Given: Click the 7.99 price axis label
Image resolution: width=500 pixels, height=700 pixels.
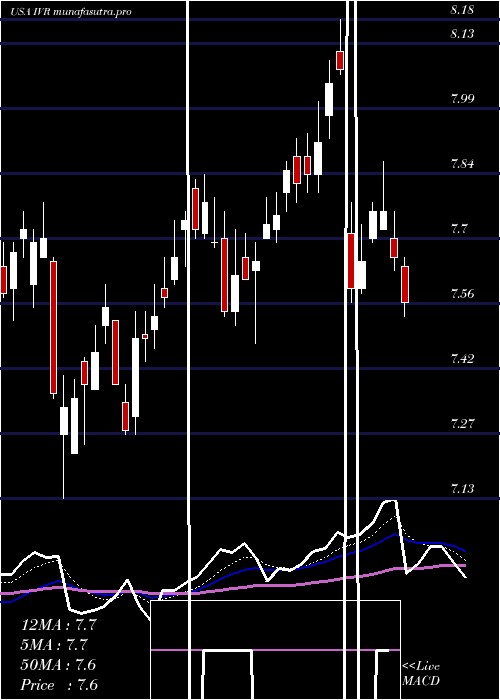Looking at the screenshot, I should 462,99.
